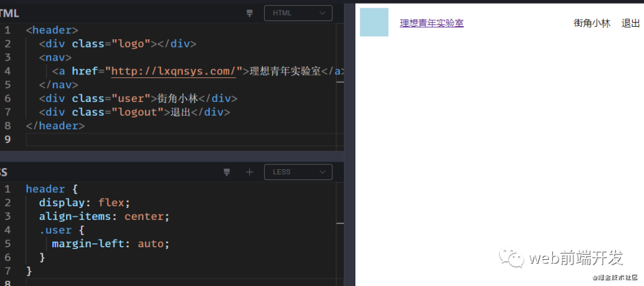Click the class="logout" div code line

pos(135,112)
